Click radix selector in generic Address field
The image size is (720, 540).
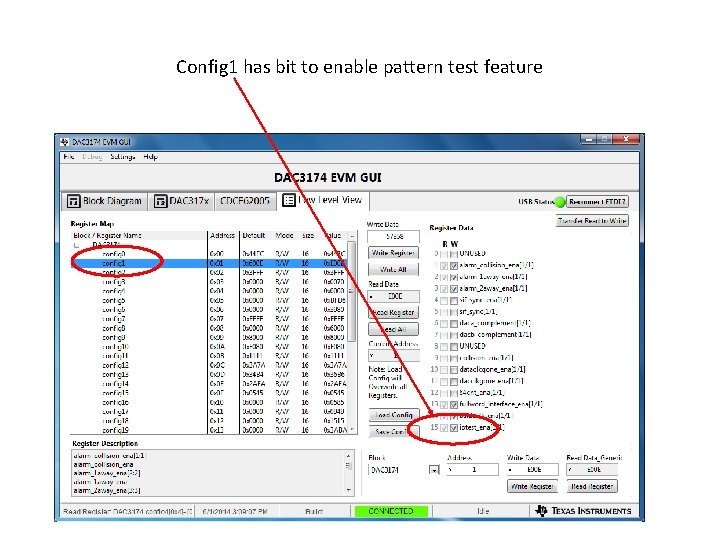tap(450, 469)
